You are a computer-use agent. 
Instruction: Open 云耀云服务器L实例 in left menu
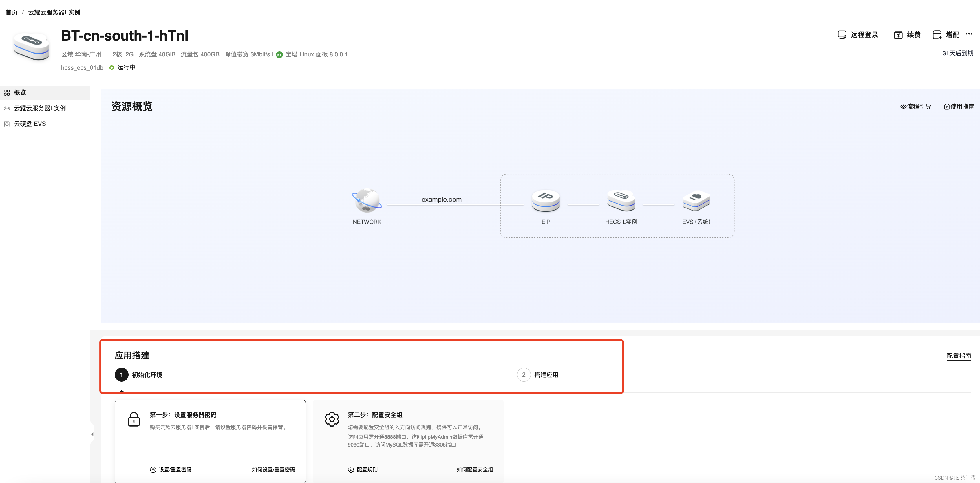tap(45, 108)
